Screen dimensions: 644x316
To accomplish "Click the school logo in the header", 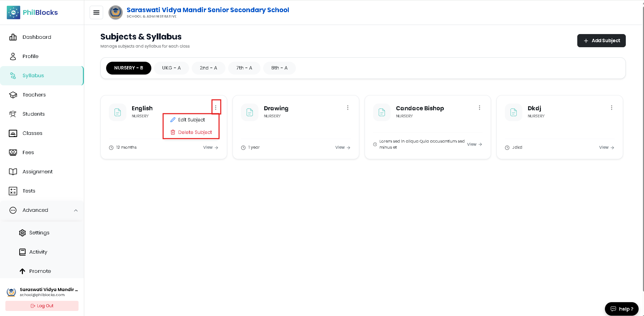I will pyautogui.click(x=116, y=12).
